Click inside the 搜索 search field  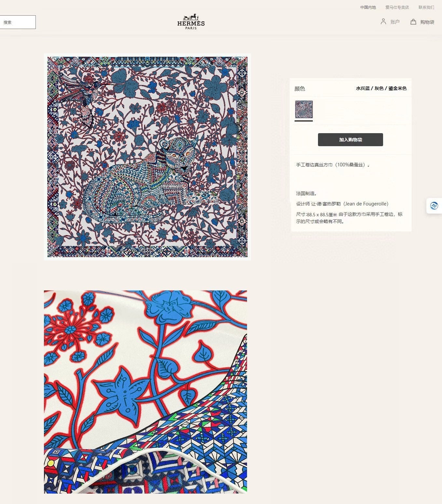click(x=18, y=22)
